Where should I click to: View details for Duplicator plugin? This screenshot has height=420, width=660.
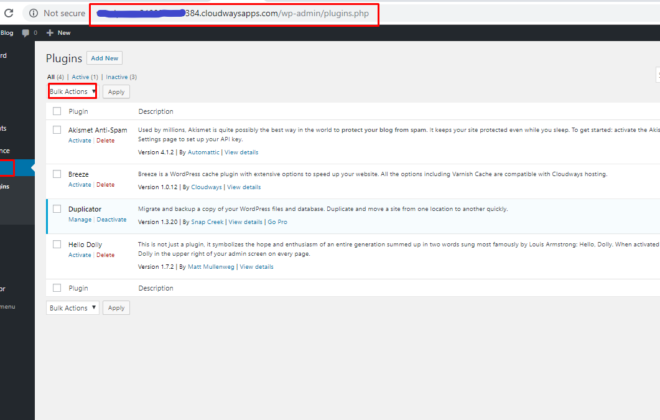245,222
